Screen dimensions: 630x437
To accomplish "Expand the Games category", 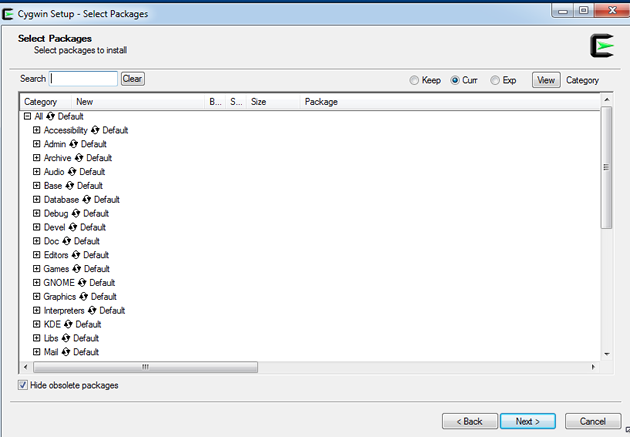I will click(x=37, y=268).
